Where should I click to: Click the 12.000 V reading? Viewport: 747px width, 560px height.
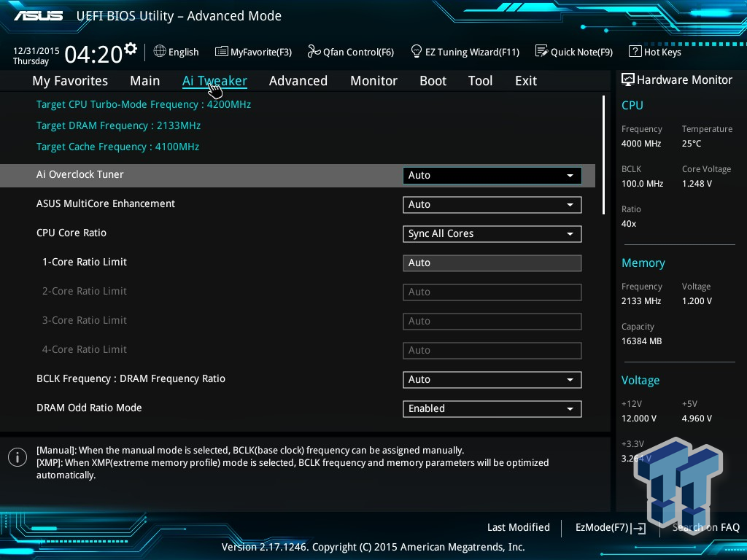pos(639,418)
